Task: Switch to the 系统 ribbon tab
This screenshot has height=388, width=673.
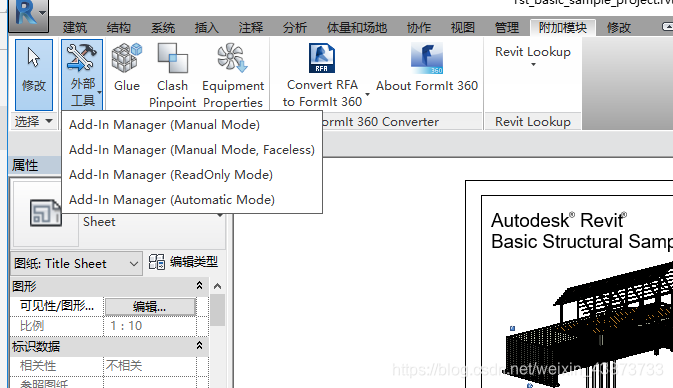Action: pos(163,28)
